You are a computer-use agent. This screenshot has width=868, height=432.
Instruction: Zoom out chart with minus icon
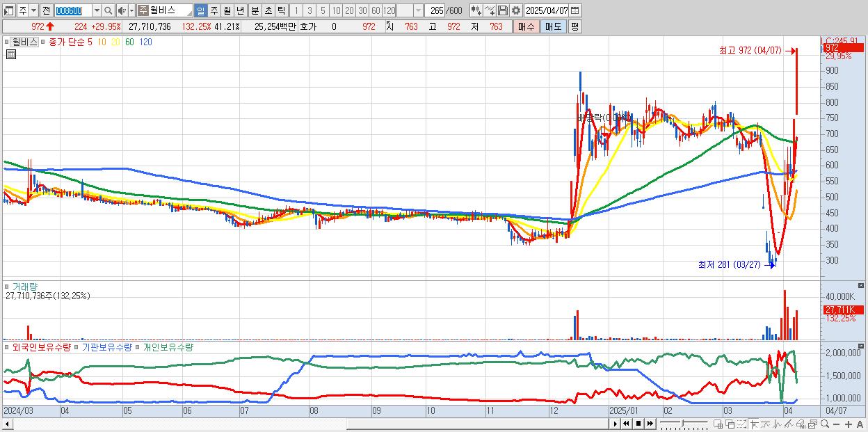click(837, 424)
